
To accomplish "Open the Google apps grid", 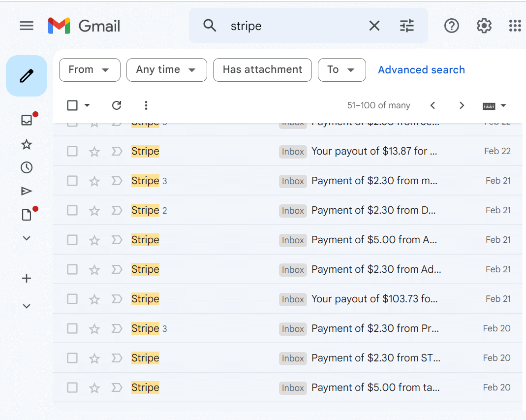I will point(515,26).
